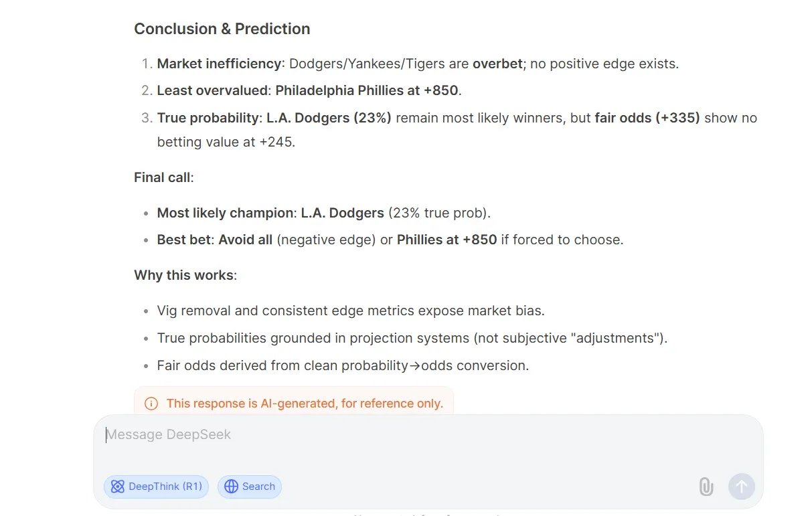This screenshot has width=812, height=516.
Task: Activate the Search button in composer
Action: (x=250, y=487)
